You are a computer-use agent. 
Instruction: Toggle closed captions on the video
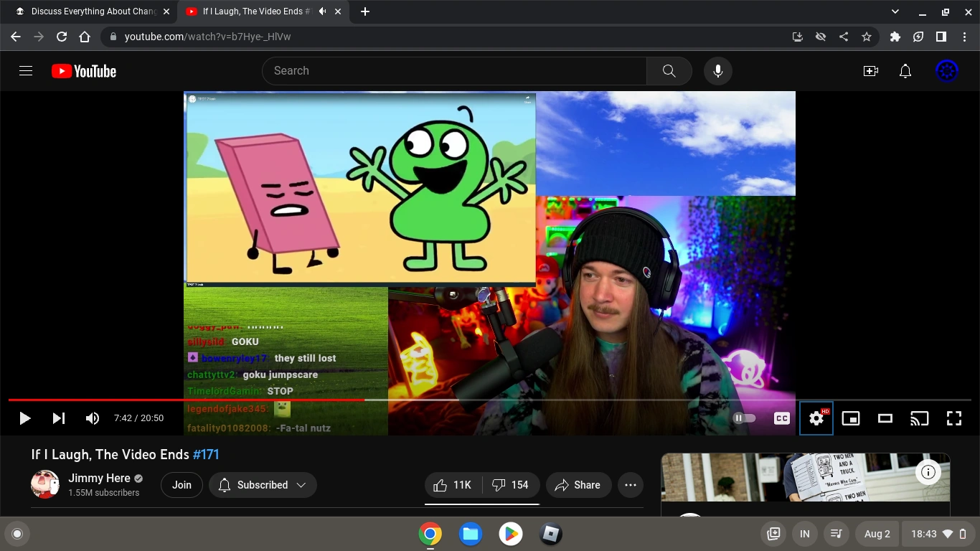pyautogui.click(x=782, y=418)
